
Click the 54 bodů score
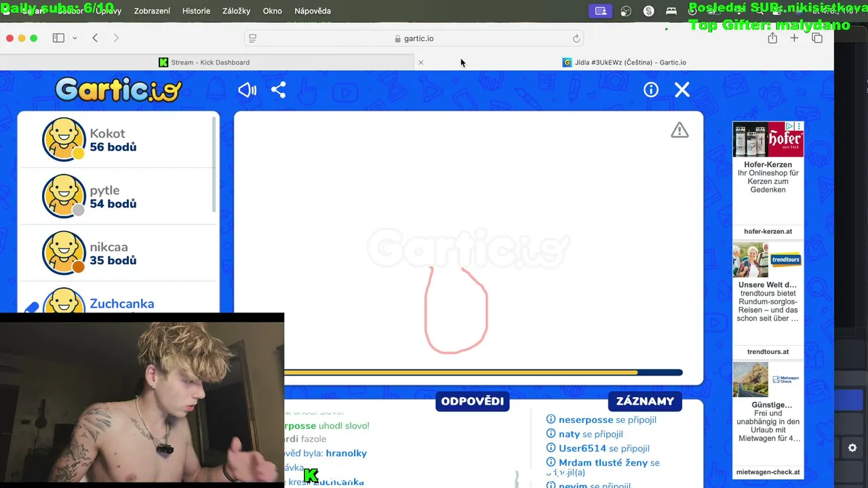(113, 204)
